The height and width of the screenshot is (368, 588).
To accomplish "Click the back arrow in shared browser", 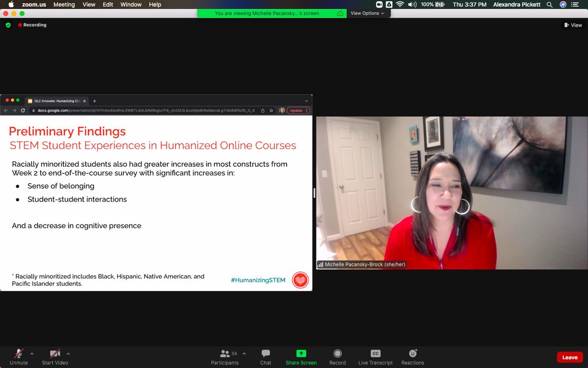I will click(x=6, y=110).
